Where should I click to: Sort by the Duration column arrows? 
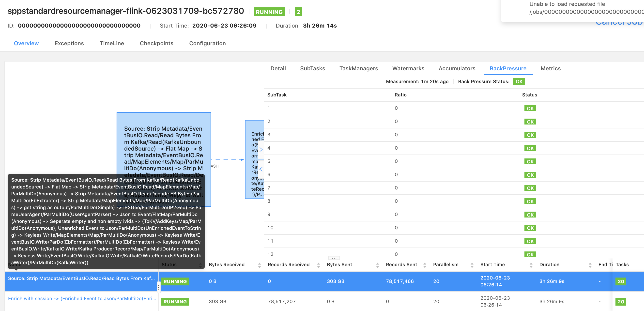click(x=590, y=265)
